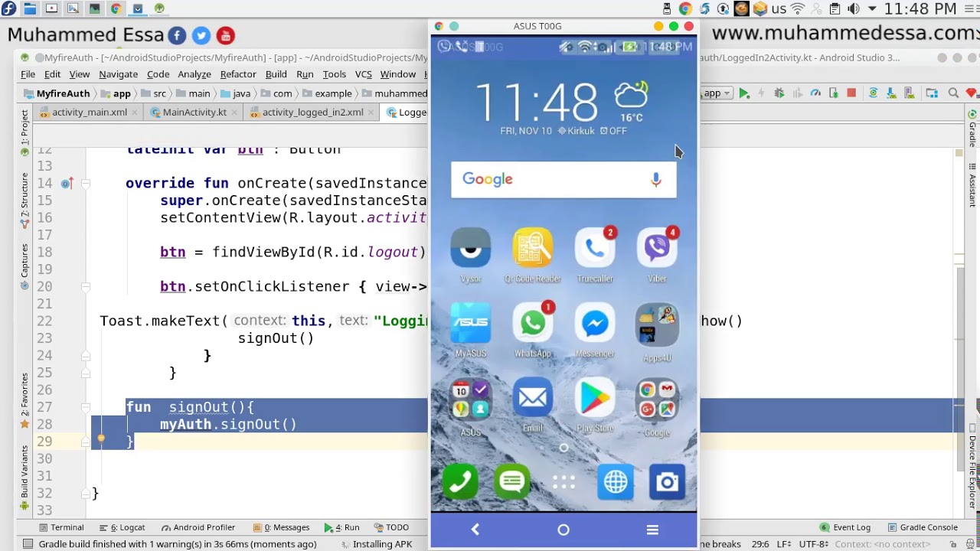
Task: Switch to the activity_logged_in2.xml tab
Action: pyautogui.click(x=312, y=112)
